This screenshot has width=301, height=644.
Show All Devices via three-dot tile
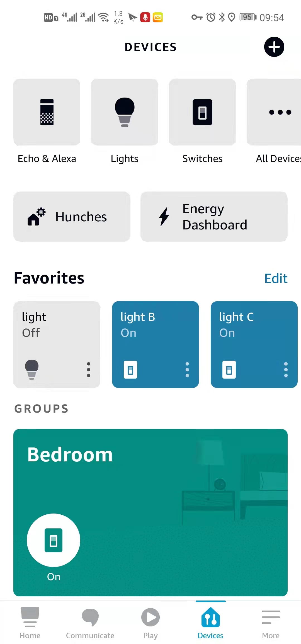click(280, 112)
